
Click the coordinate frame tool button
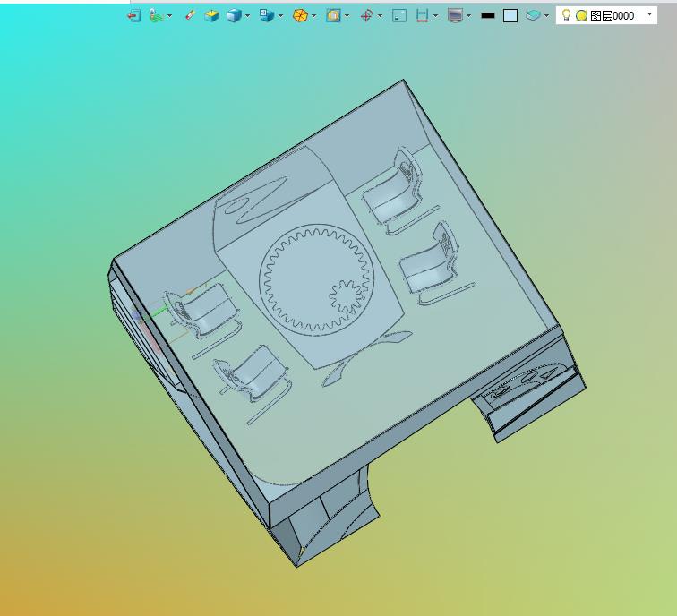(156, 16)
